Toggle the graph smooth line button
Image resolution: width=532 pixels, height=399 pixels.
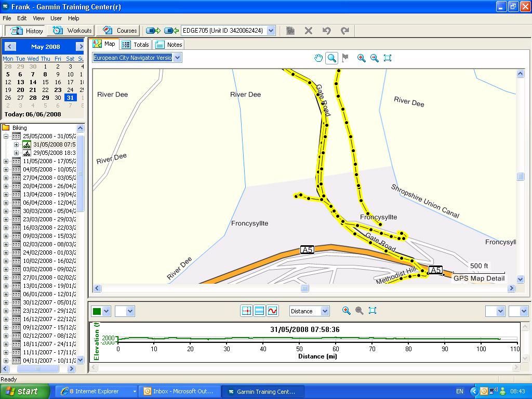272,311
